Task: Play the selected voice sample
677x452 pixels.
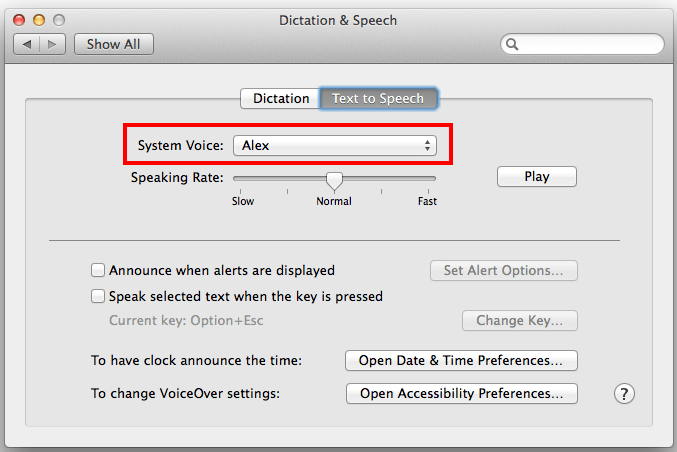Action: 537,177
